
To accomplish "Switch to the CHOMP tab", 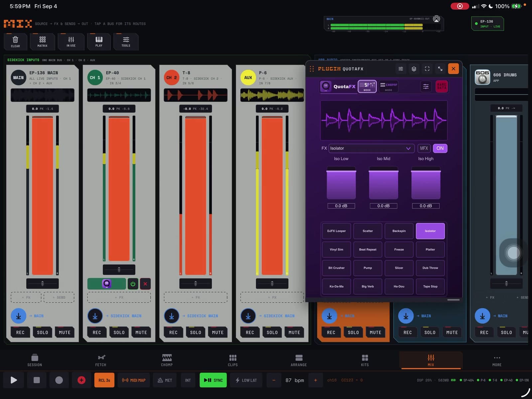I will [x=167, y=360].
